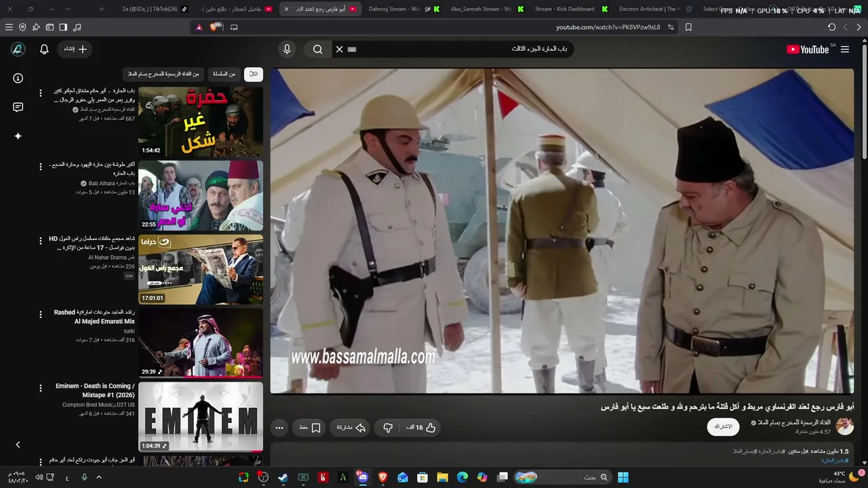
Task: Clear the YouTube search query
Action: [340, 49]
